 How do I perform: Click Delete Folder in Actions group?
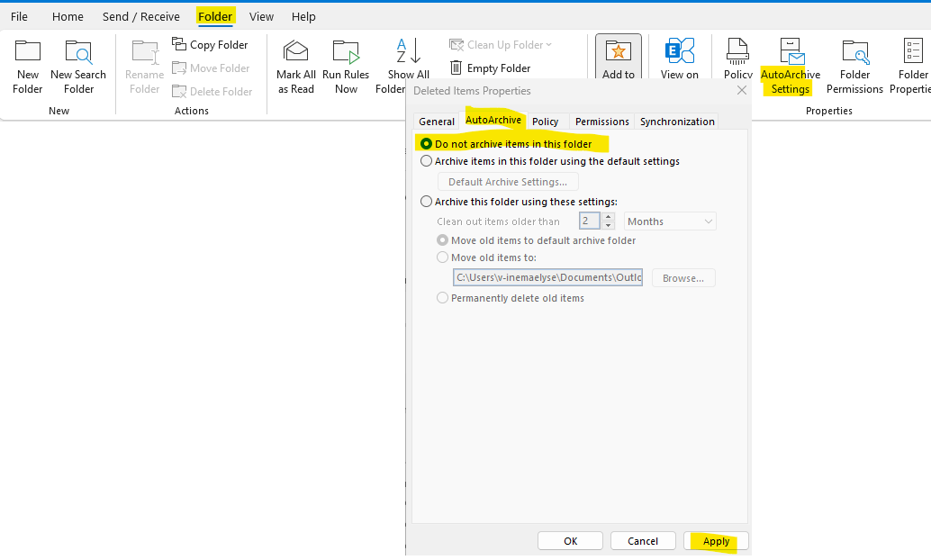(212, 92)
